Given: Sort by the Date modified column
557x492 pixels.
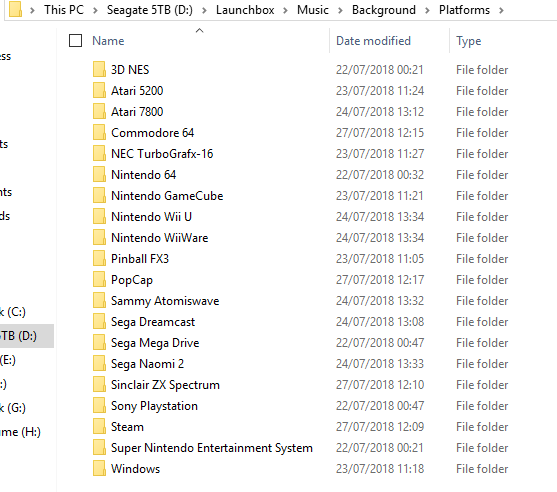Looking at the screenshot, I should tap(373, 41).
